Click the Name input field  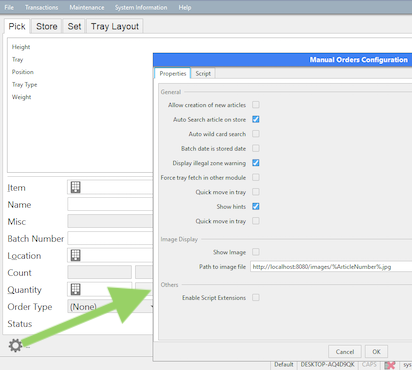[110, 204]
